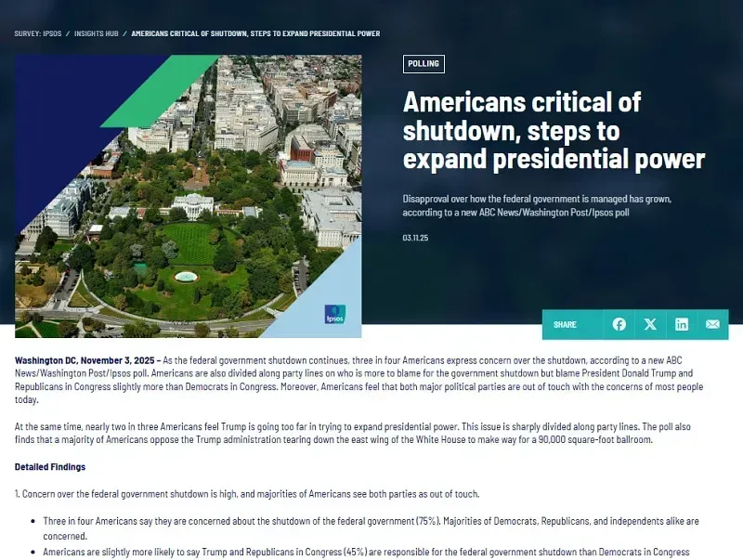The height and width of the screenshot is (560, 743).
Task: Click the SHARE label in share bar
Action: click(565, 325)
